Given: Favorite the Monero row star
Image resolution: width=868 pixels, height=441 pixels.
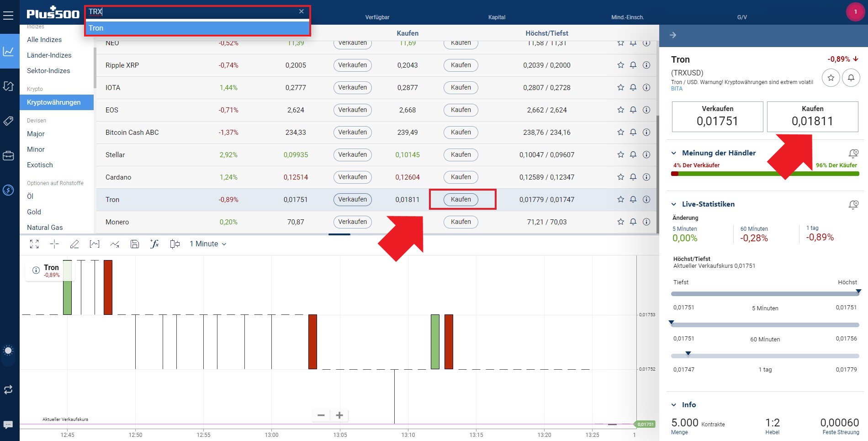Looking at the screenshot, I should pyautogui.click(x=620, y=222).
